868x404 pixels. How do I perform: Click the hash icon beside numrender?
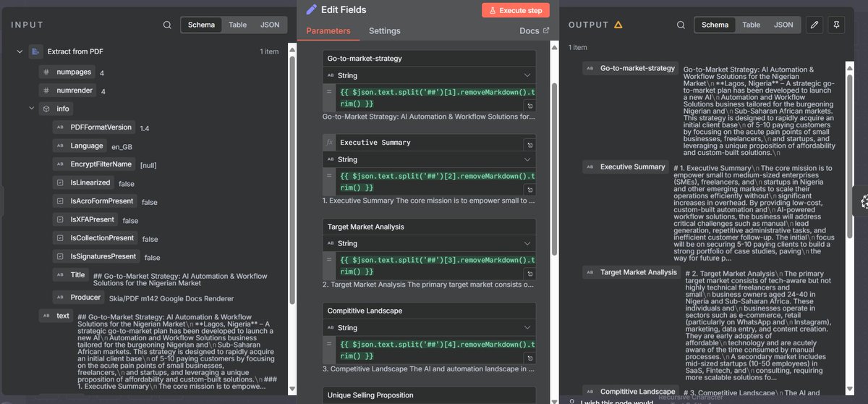[x=46, y=91]
